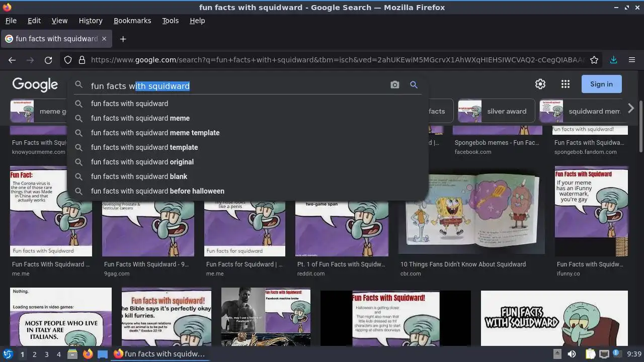This screenshot has height=362, width=644.
Task: Open 'Spongebob memes - Fun Fac...' facebook link
Action: coord(498,143)
